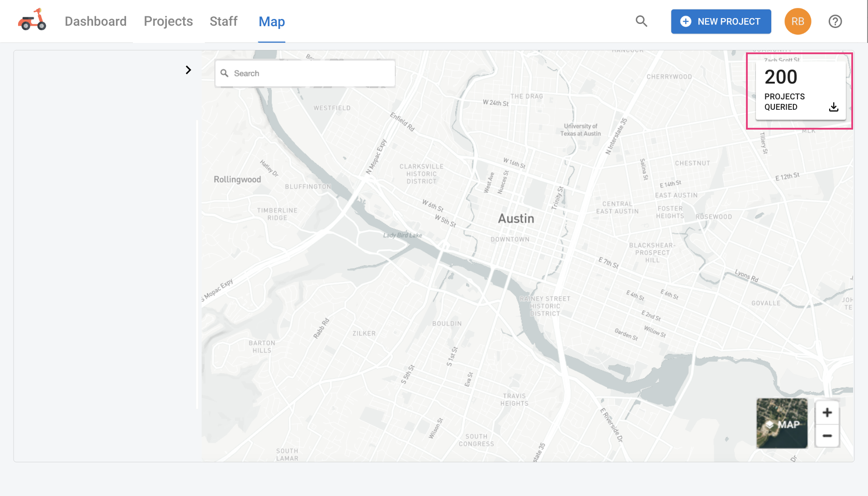Click the BOULDIN neighborhood label
The image size is (868, 496).
pos(447,323)
